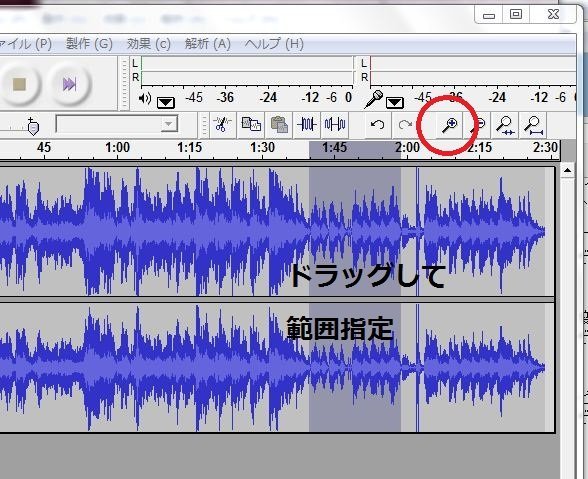Click the Fit Selection zoom icon
The image size is (588, 479).
tap(505, 125)
